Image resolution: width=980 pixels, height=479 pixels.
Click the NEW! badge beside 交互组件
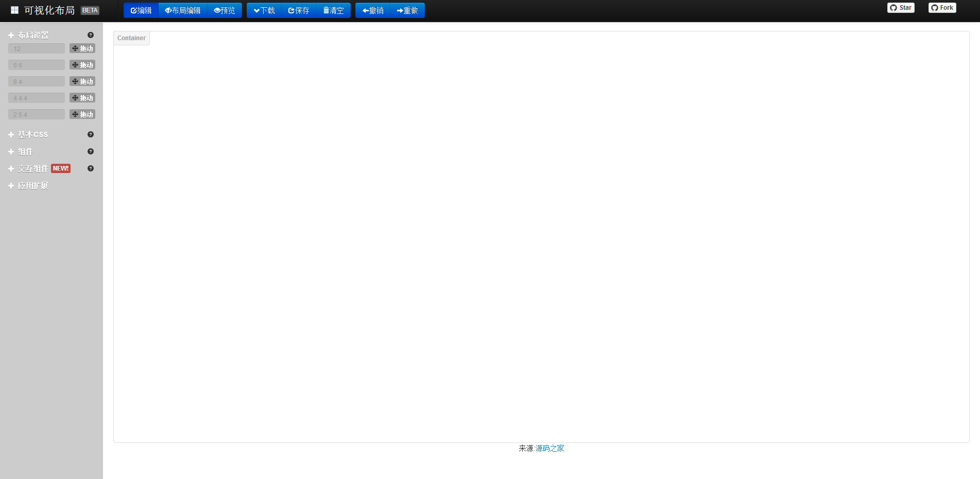(61, 168)
